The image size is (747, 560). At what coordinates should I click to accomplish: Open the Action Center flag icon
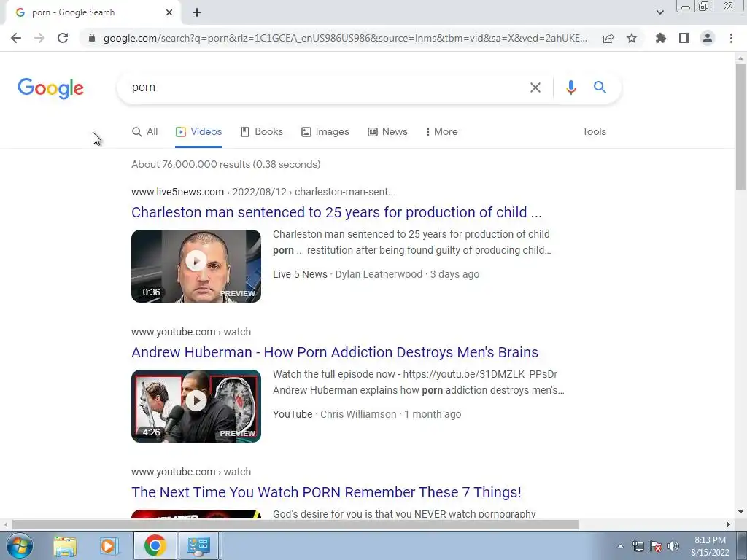point(656,546)
